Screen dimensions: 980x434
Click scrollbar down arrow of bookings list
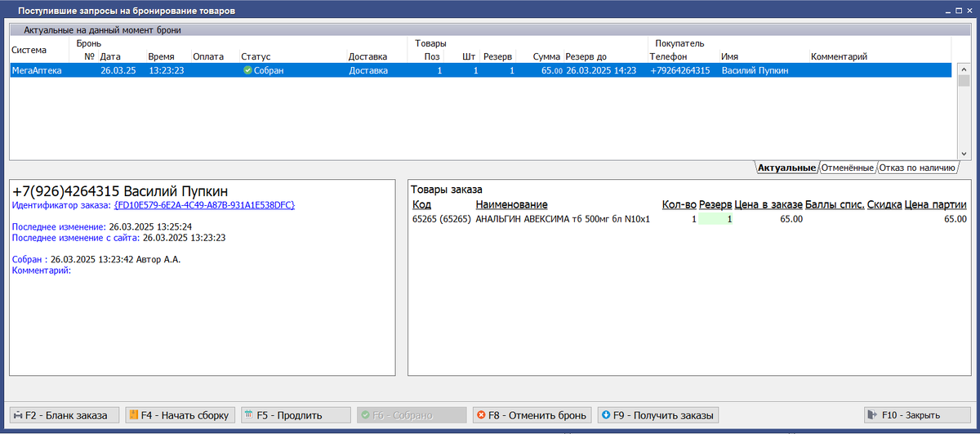964,153
